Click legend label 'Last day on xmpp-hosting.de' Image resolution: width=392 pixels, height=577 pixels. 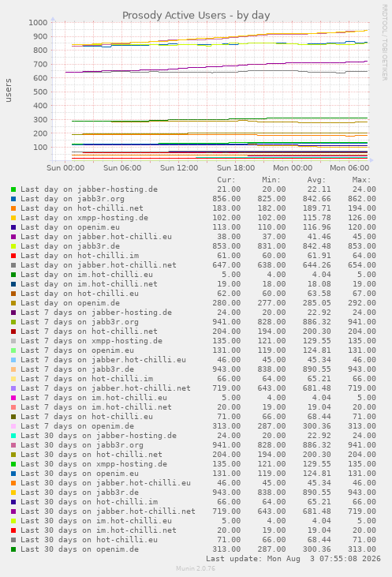coord(84,218)
